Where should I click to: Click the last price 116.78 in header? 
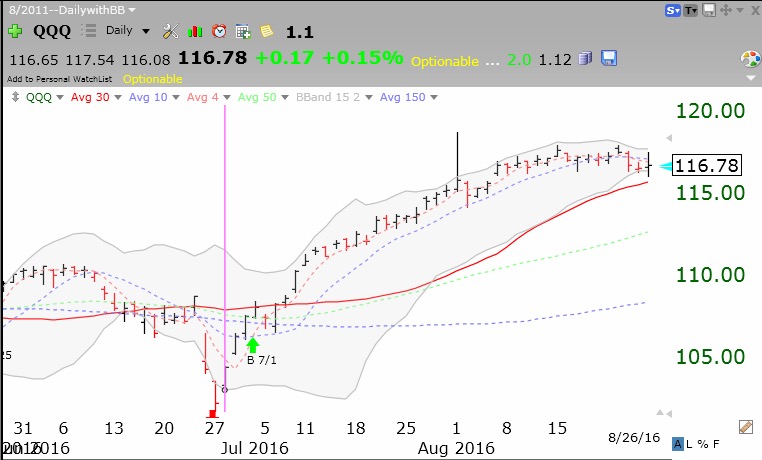pyautogui.click(x=212, y=58)
